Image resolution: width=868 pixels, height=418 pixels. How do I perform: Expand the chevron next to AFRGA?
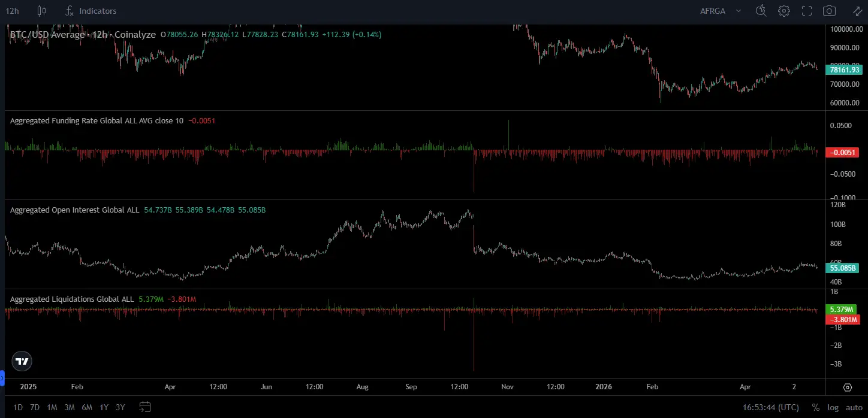coord(739,11)
